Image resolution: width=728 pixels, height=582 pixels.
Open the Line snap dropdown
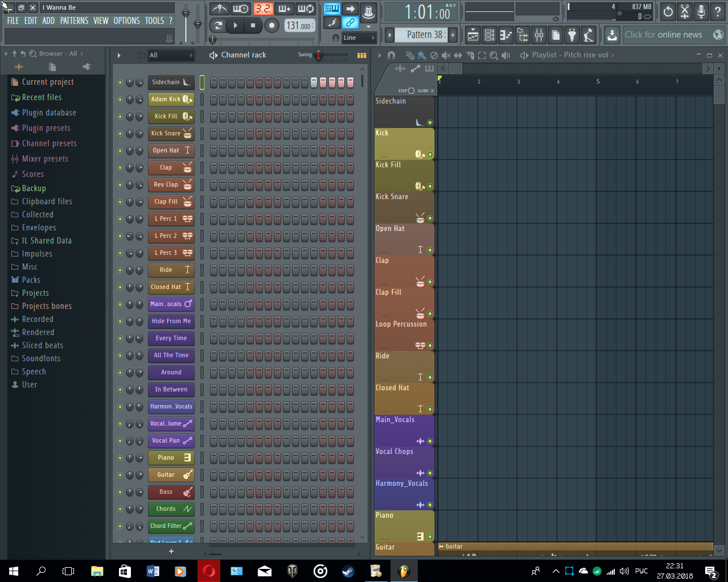(x=359, y=38)
